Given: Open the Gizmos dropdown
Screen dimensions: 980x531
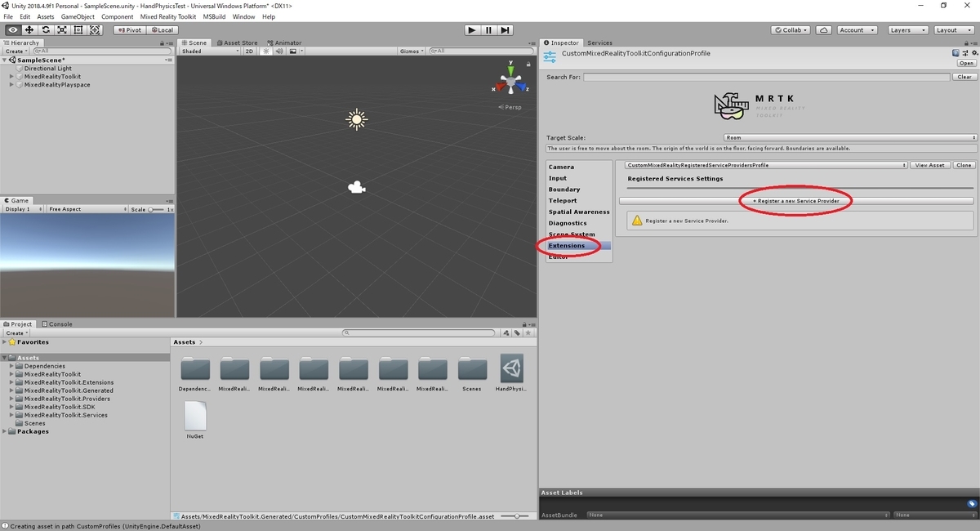Looking at the screenshot, I should coord(412,51).
